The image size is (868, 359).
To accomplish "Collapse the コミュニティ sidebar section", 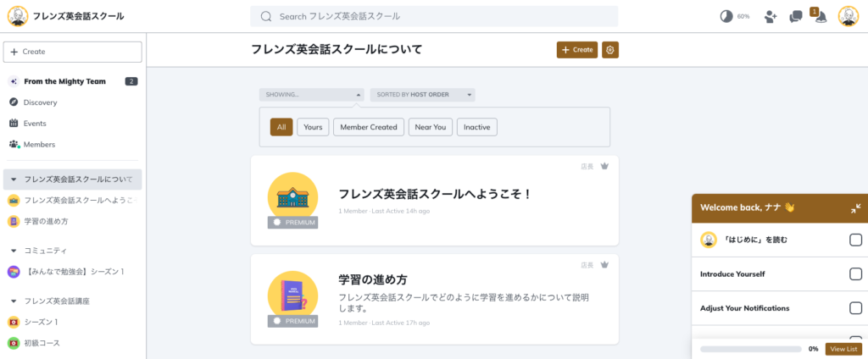I will (14, 251).
